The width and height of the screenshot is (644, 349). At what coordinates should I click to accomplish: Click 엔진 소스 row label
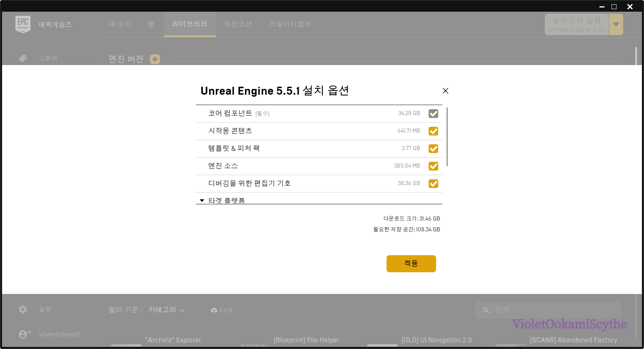pos(223,166)
